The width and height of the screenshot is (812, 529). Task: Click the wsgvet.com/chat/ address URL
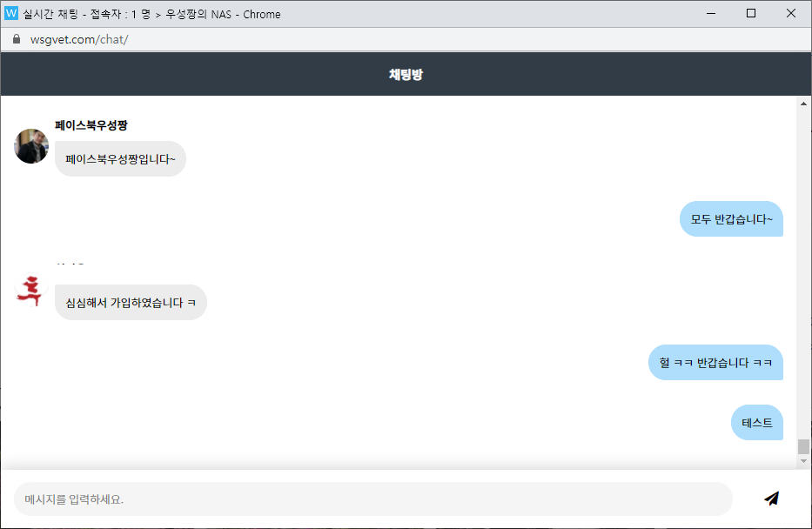(x=79, y=39)
